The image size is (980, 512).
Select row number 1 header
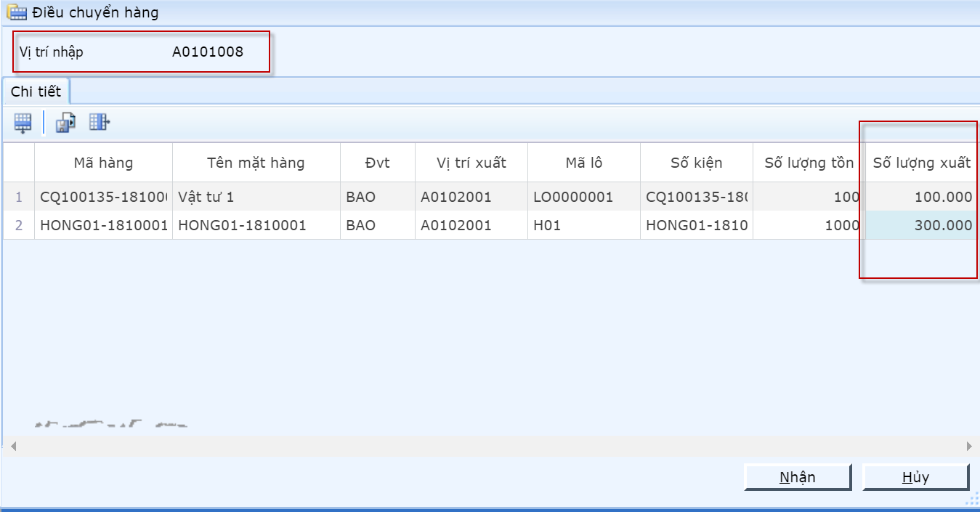click(x=19, y=197)
